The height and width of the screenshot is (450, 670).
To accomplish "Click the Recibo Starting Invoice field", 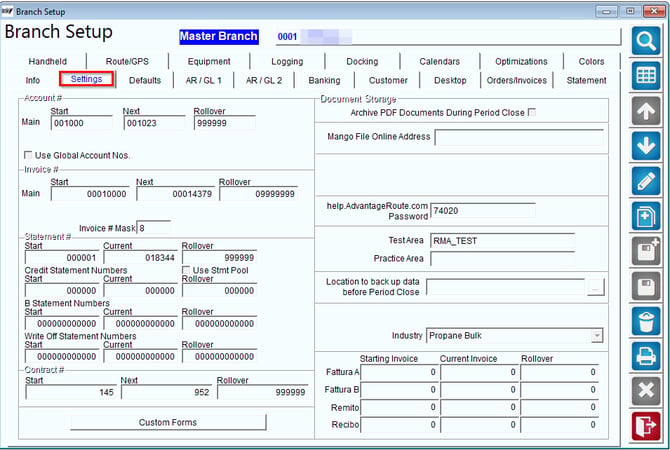I will coord(400,425).
